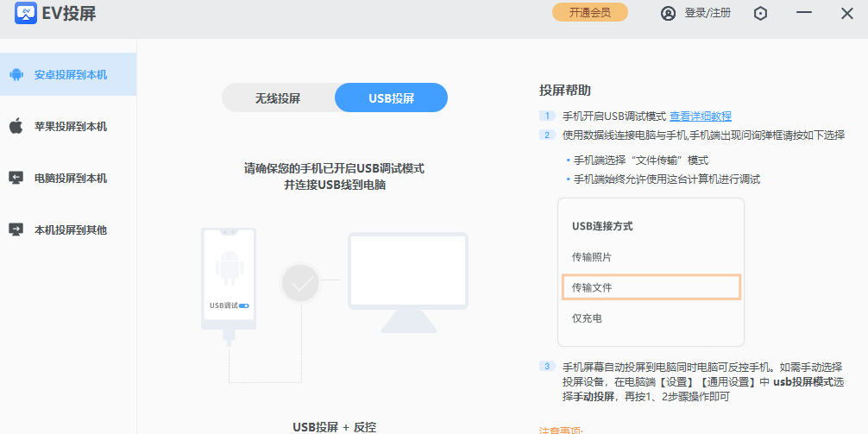Image resolution: width=868 pixels, height=434 pixels.
Task: Open 电脑投屏到本机 section
Action: [71, 179]
